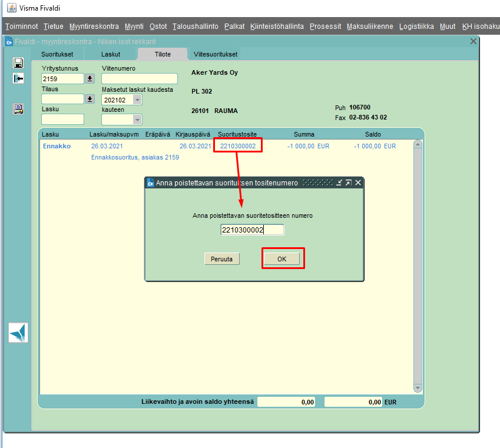Viewport: 500px width, 448px height.
Task: Select the Tiliote tab
Action: point(163,54)
